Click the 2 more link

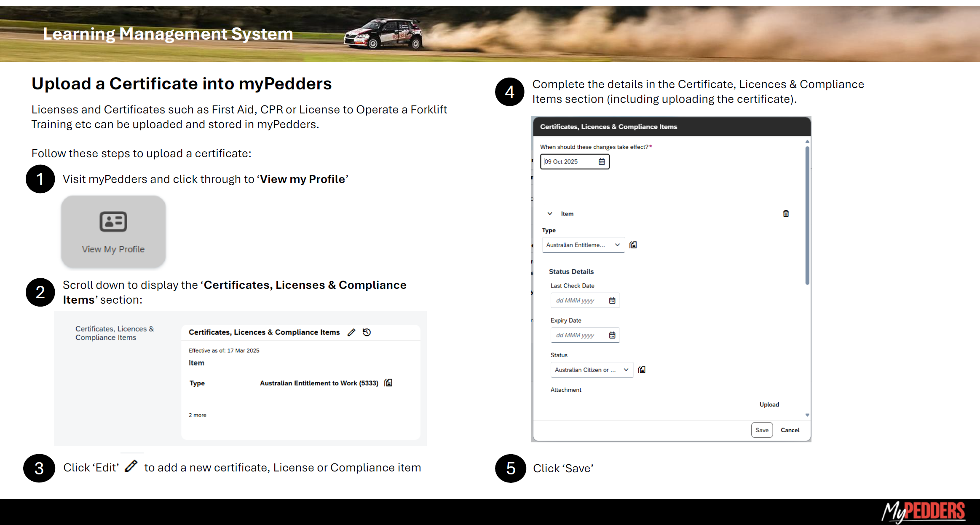coord(198,415)
